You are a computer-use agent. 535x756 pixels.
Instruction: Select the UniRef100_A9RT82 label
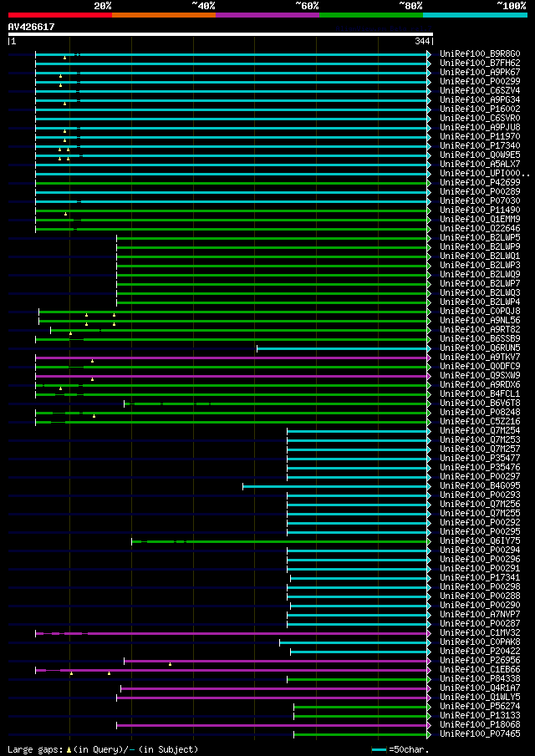[480, 330]
